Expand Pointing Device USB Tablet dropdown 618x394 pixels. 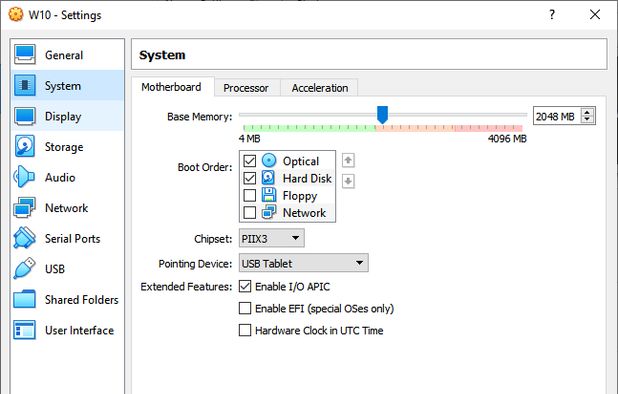tap(303, 263)
